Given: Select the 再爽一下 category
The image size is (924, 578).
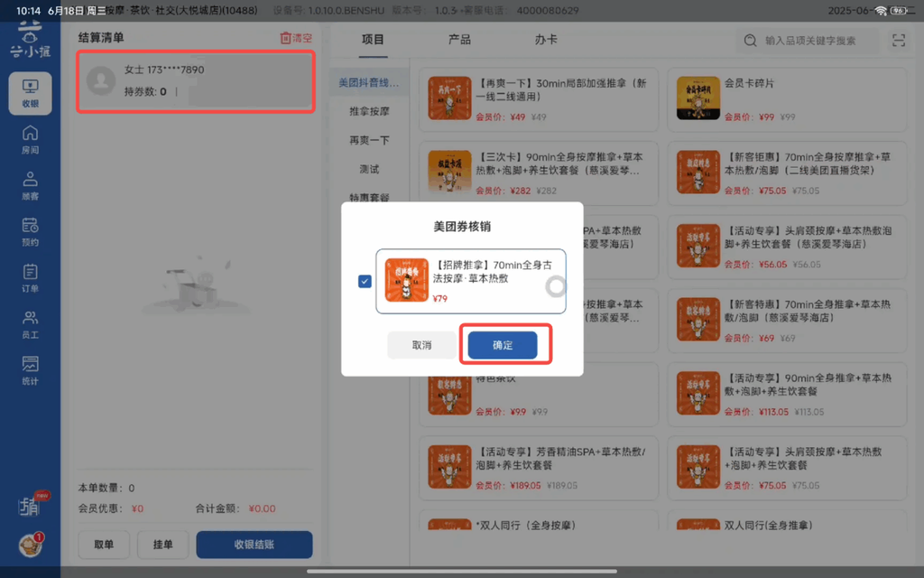Looking at the screenshot, I should pyautogui.click(x=369, y=140).
